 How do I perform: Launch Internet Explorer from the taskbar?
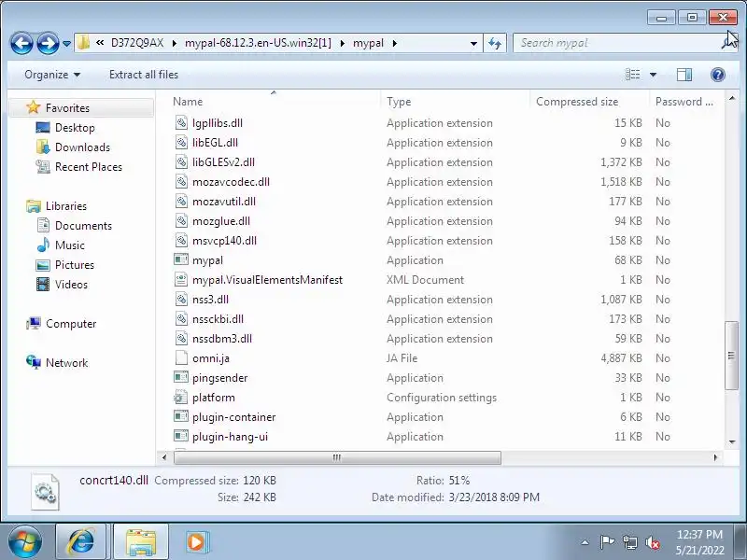pos(81,542)
